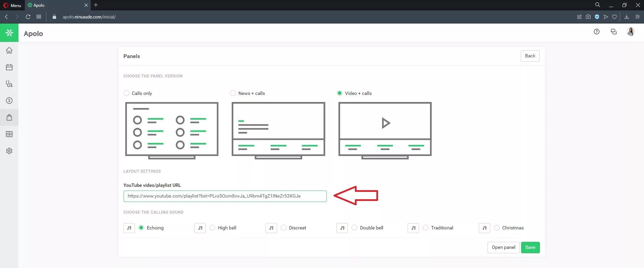Open the browser easy setup icon
Image resolution: width=644 pixels, height=268 pixels.
click(637, 17)
